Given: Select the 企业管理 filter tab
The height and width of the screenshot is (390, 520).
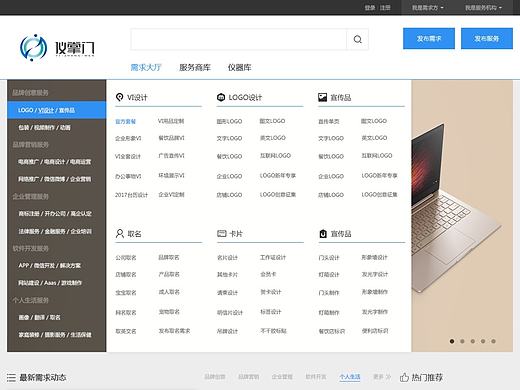Looking at the screenshot, I should click(282, 377).
